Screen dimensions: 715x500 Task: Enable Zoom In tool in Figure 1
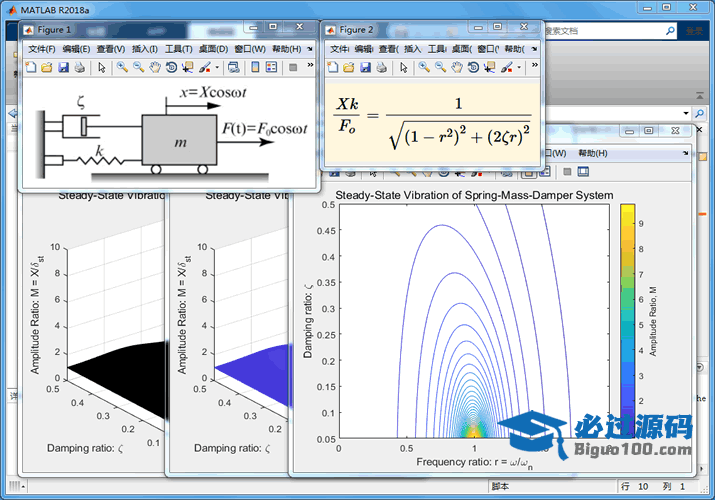tap(122, 67)
